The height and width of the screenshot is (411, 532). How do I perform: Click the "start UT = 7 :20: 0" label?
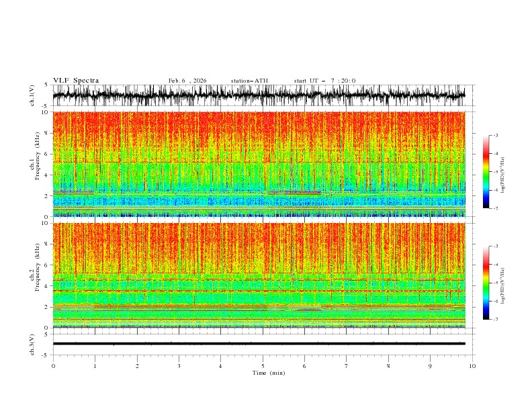point(324,81)
